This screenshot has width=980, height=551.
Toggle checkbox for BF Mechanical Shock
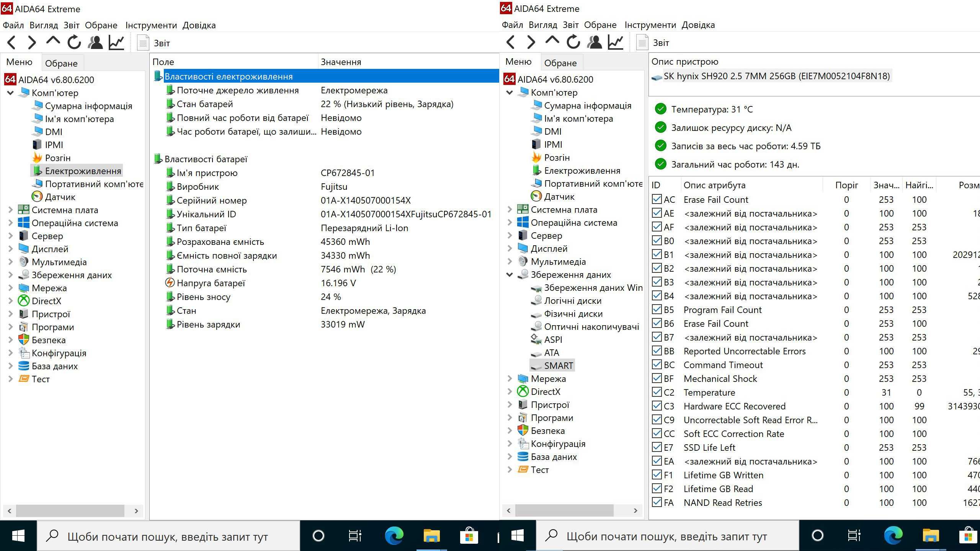click(657, 378)
